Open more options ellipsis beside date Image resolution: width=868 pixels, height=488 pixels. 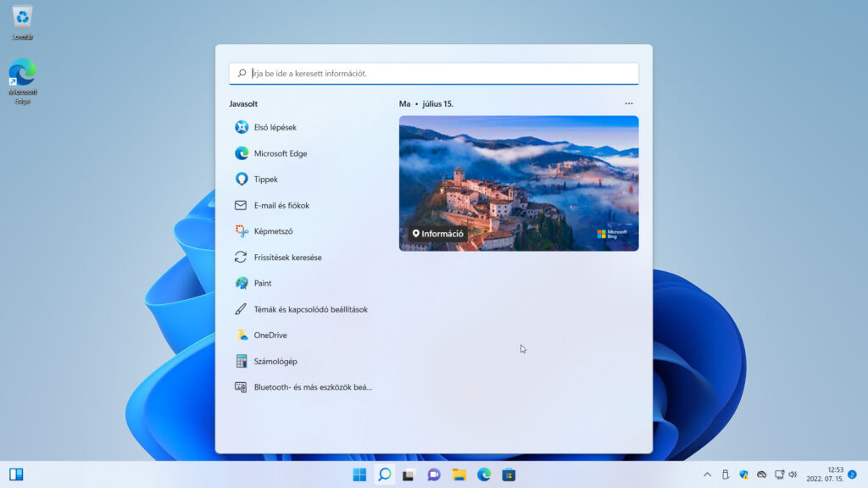point(629,103)
